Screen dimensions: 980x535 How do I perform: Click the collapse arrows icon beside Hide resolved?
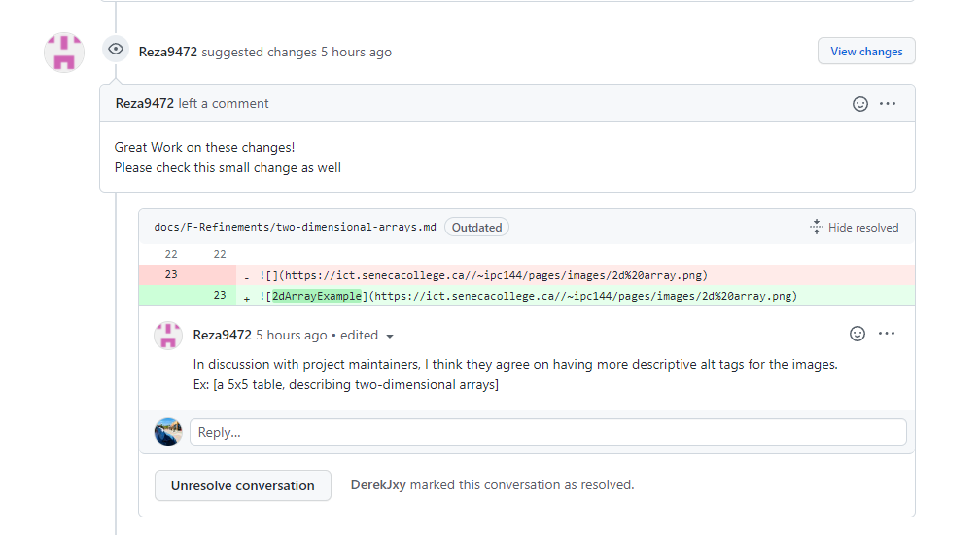pyautogui.click(x=817, y=227)
